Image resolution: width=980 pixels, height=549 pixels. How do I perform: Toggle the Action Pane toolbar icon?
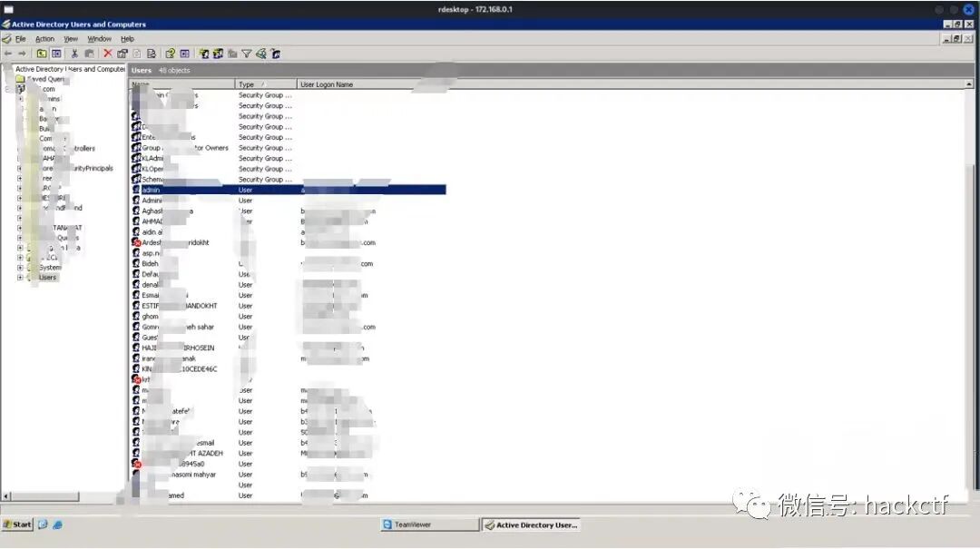click(x=184, y=54)
